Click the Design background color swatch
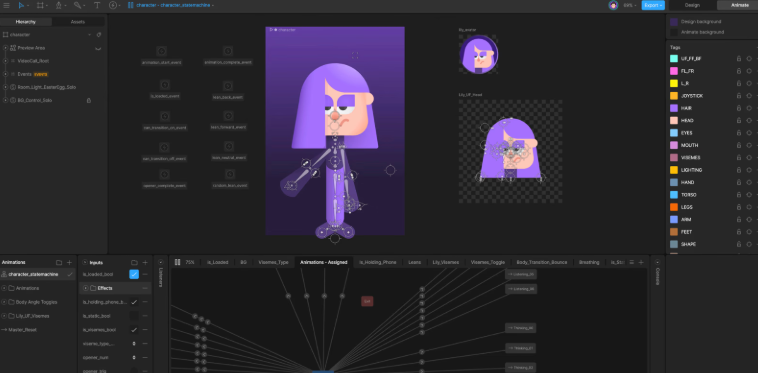 click(x=673, y=22)
